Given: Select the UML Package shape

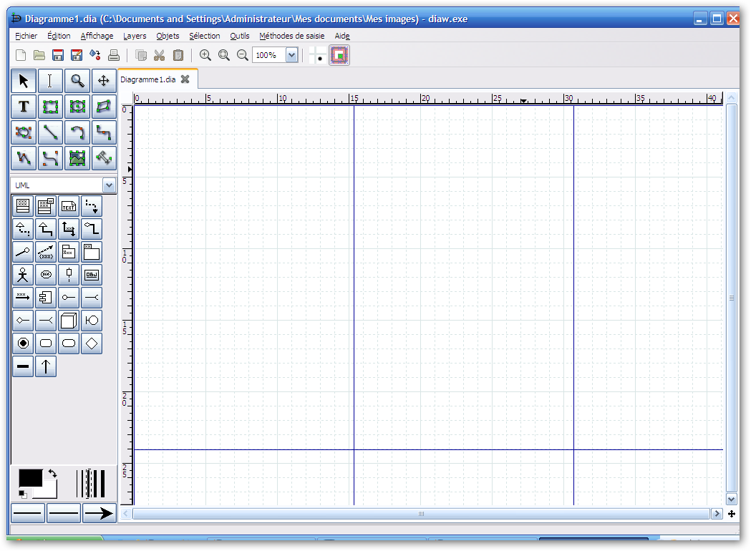Looking at the screenshot, I should pos(69,252).
